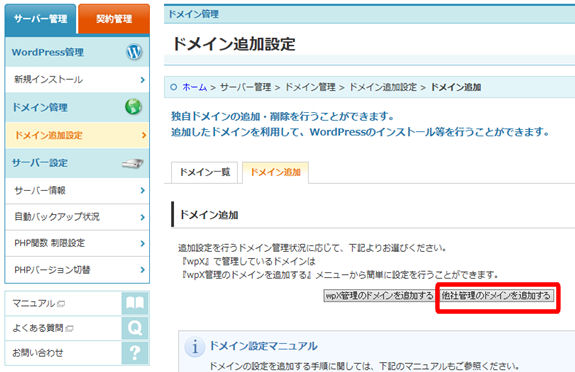
Task: Click the ドメイン設定マニュアル heading
Action: point(263,346)
